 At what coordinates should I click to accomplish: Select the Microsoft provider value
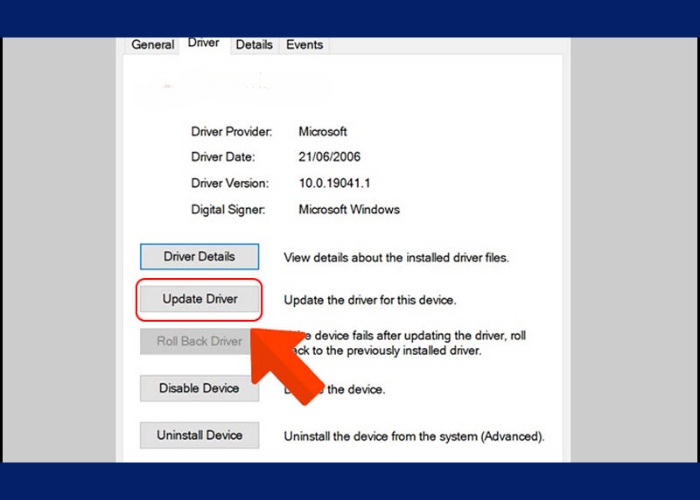point(323,131)
